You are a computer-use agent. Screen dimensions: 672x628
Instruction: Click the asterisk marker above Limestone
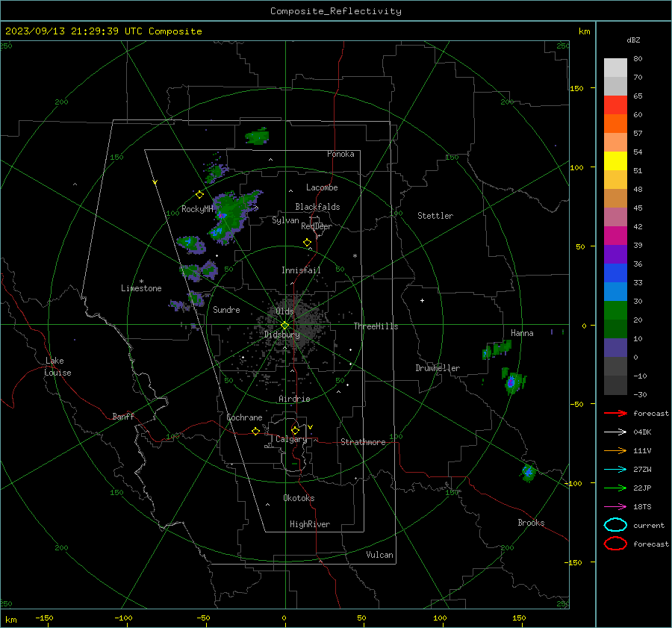(x=141, y=282)
